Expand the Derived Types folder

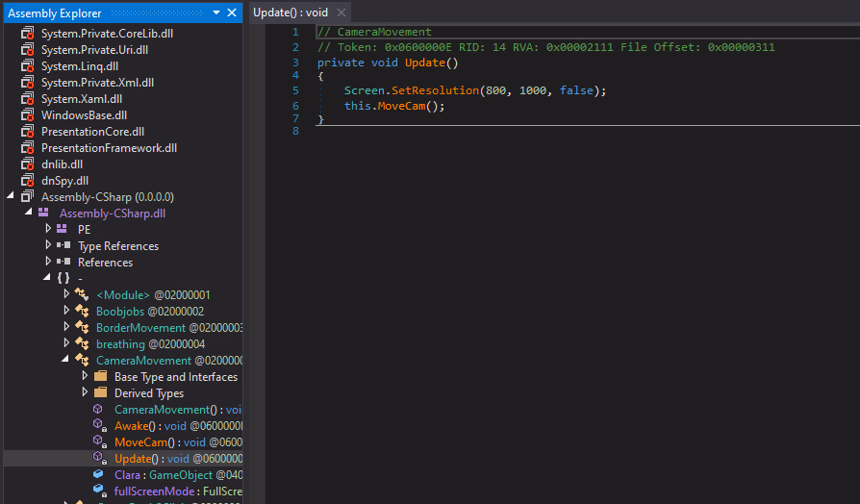[85, 392]
